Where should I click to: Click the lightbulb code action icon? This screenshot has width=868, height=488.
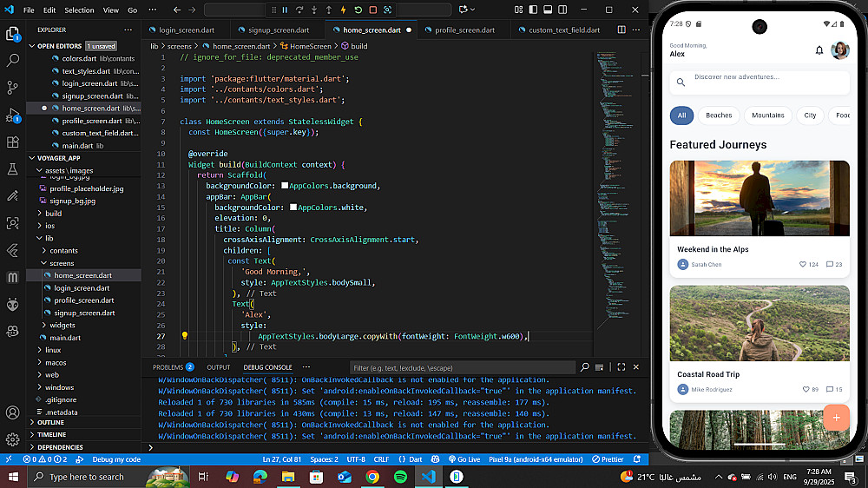click(185, 335)
